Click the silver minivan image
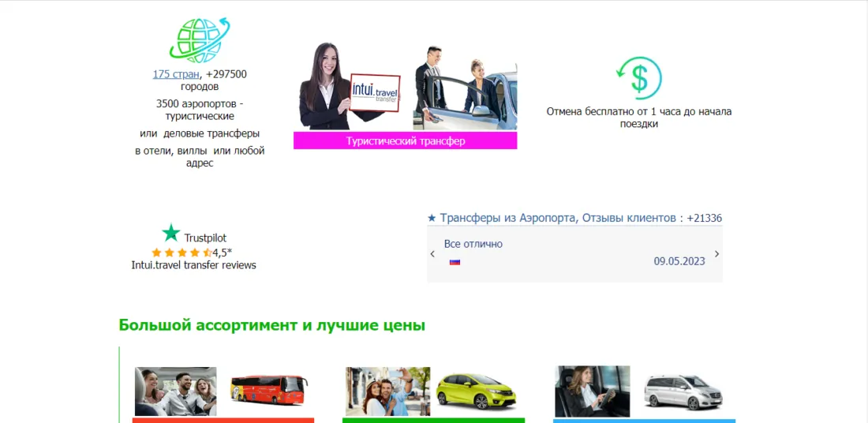The image size is (868, 423). (683, 392)
